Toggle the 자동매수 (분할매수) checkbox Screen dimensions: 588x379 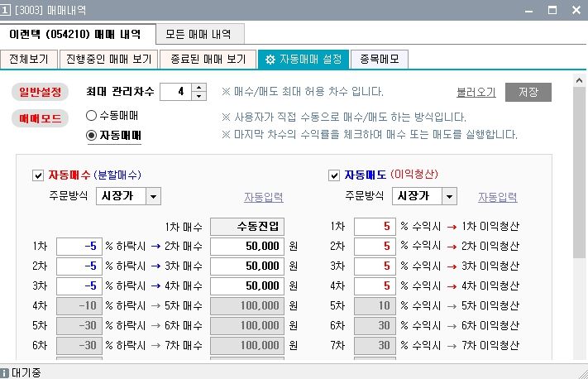tap(37, 175)
